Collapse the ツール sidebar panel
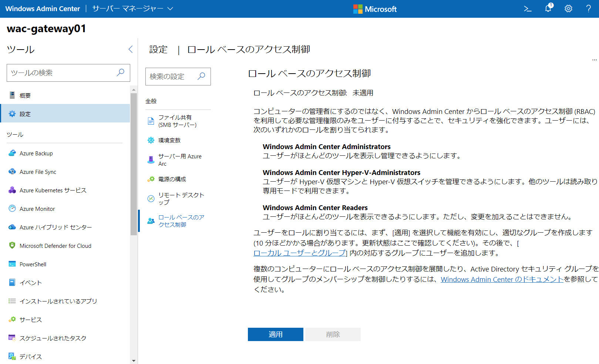 [130, 49]
